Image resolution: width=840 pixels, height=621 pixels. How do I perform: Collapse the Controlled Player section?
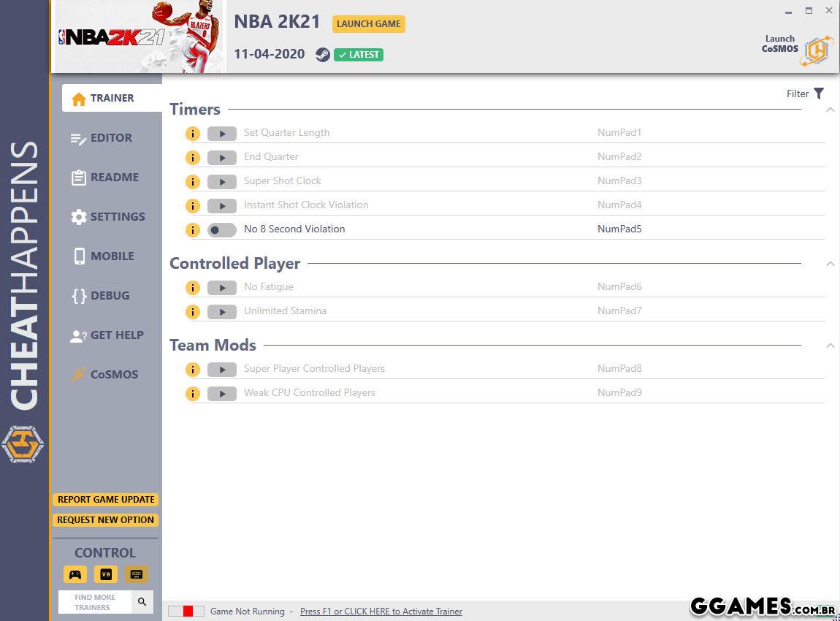[830, 264]
